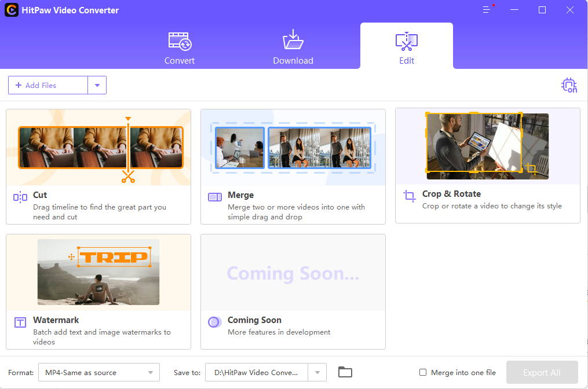Click the Coming Soon circle icon
588x389 pixels.
pos(214,322)
